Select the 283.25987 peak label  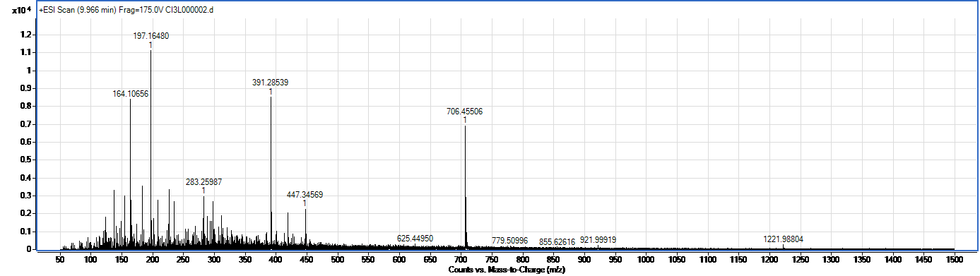click(204, 182)
